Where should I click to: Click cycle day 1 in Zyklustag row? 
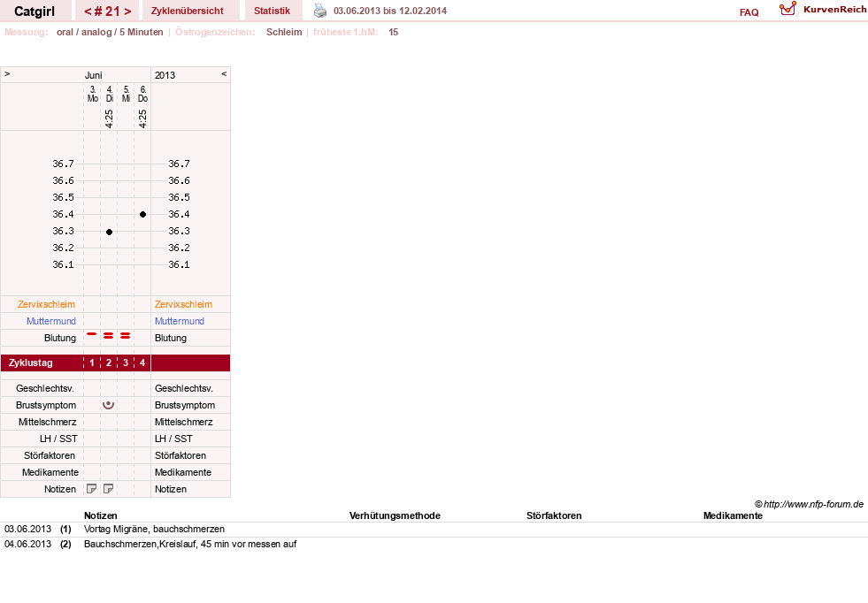coord(92,363)
